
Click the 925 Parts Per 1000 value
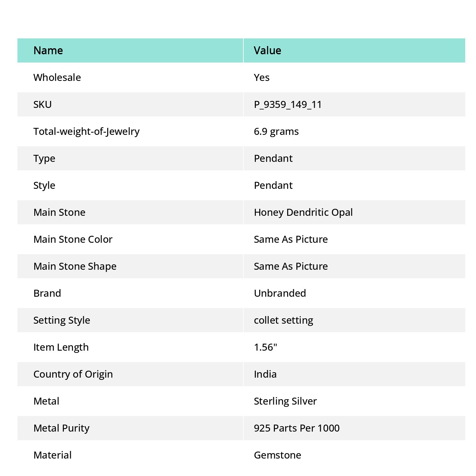(x=297, y=428)
